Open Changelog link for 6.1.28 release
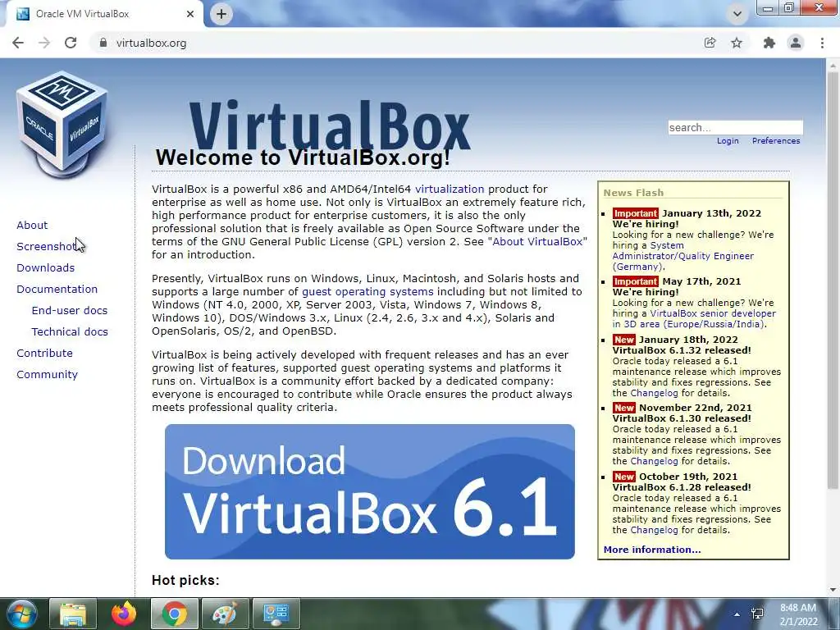 point(654,531)
